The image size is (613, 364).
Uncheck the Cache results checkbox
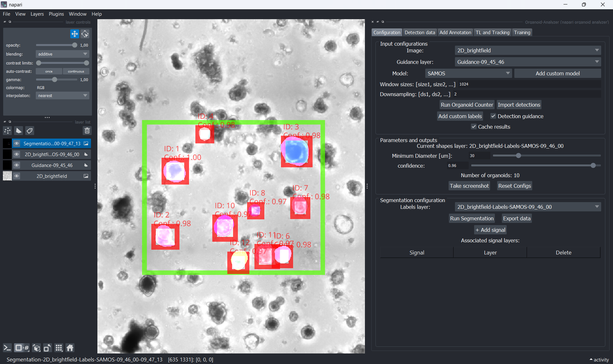[x=474, y=127]
